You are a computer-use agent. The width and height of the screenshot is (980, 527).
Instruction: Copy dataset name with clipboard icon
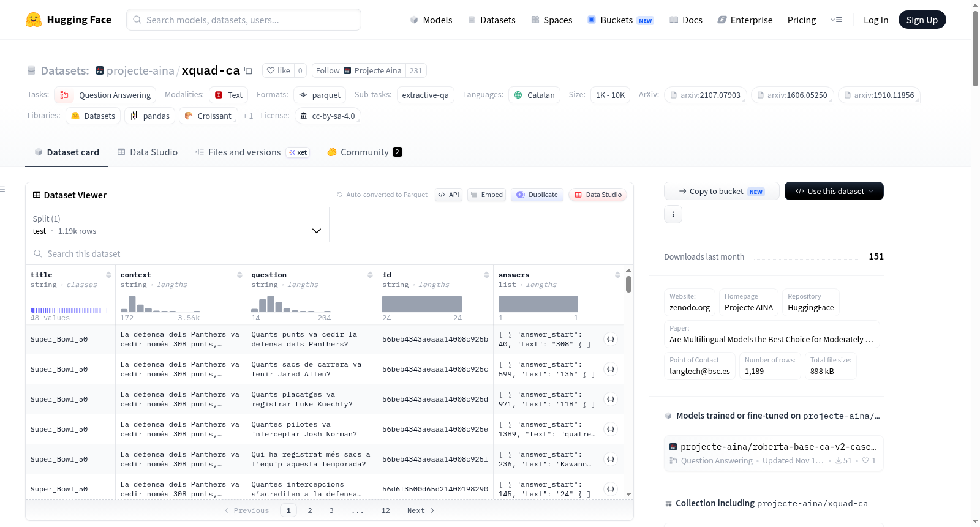[x=248, y=70]
